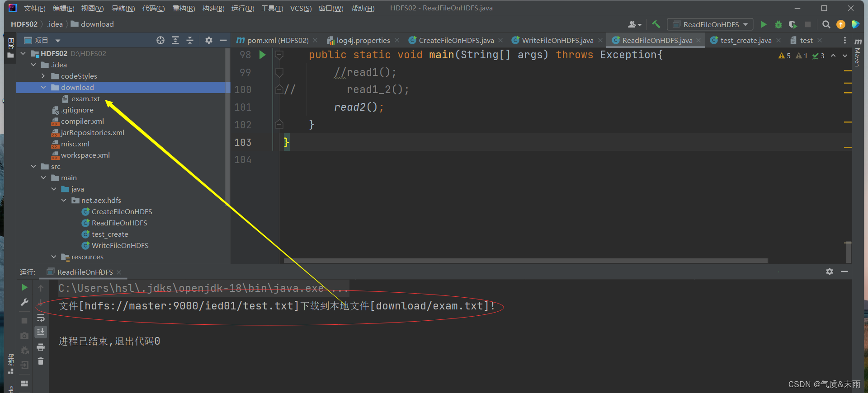The width and height of the screenshot is (868, 393).
Task: Open run panel gear settings
Action: [x=830, y=271]
